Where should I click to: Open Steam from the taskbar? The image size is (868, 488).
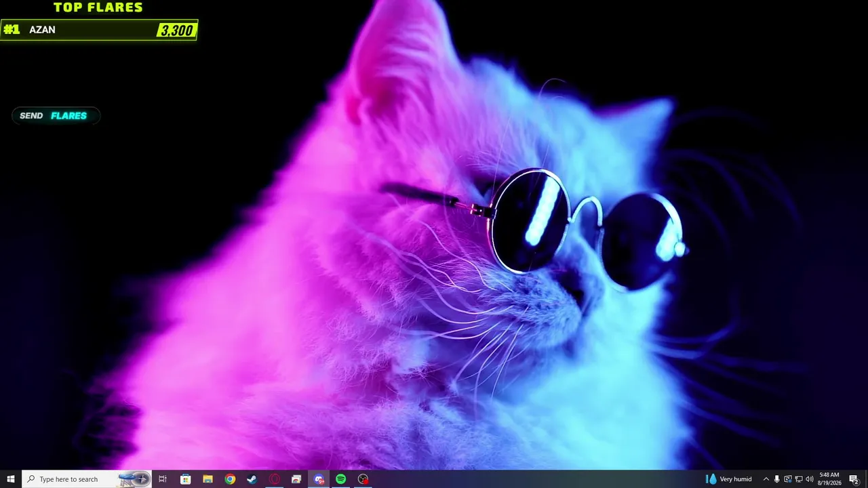point(252,479)
